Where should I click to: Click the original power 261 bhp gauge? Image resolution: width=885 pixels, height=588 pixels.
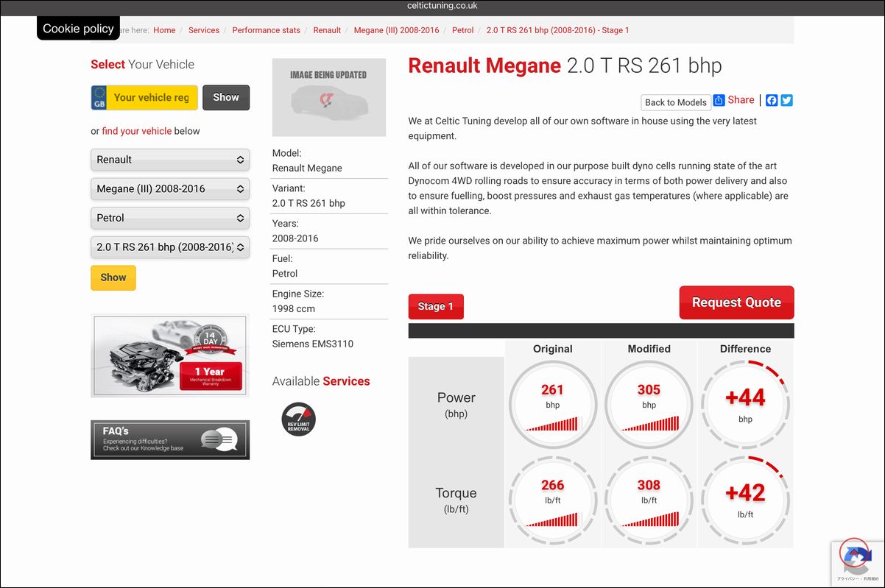(x=553, y=405)
